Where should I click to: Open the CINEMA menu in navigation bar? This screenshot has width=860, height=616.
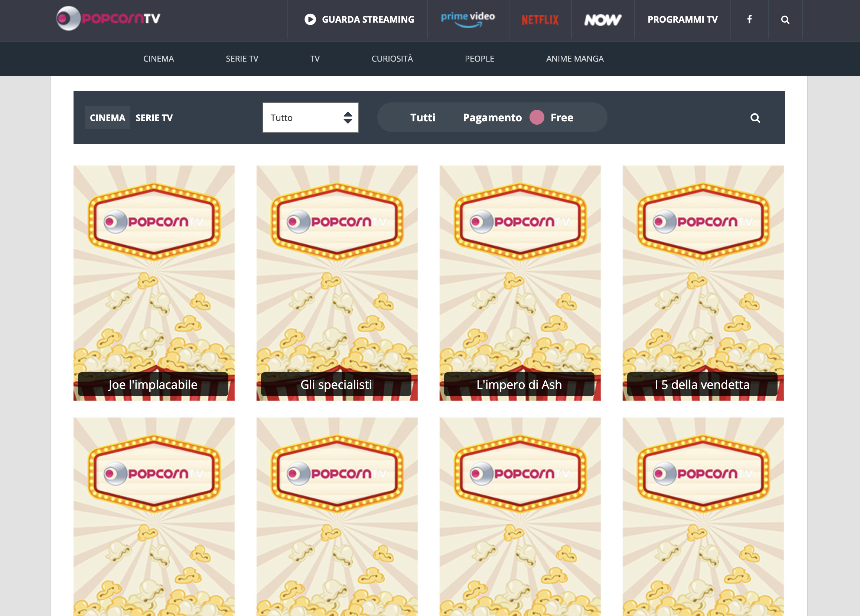[159, 59]
